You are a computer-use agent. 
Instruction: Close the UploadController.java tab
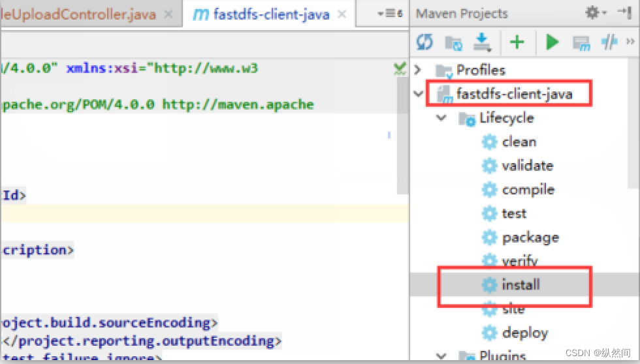[x=168, y=14]
